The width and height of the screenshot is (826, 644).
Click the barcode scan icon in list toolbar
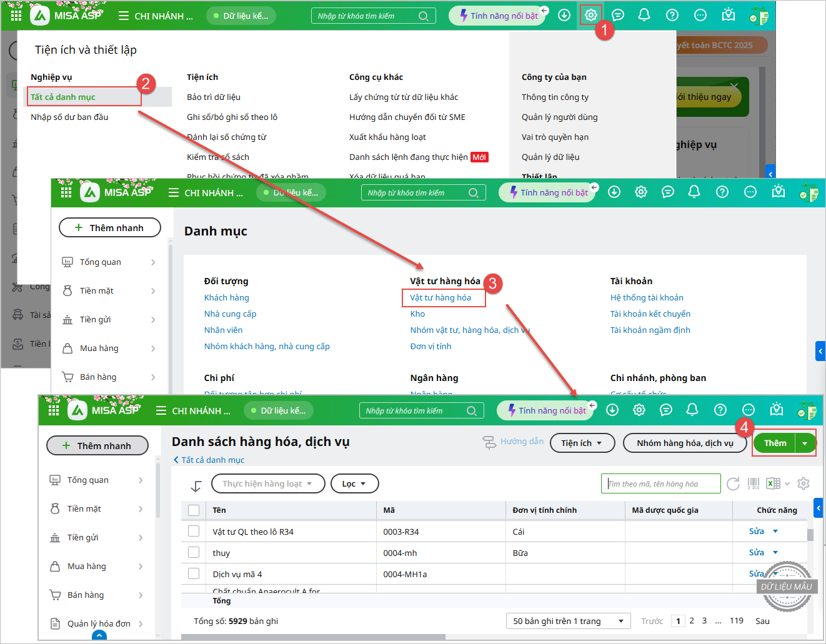(754, 483)
